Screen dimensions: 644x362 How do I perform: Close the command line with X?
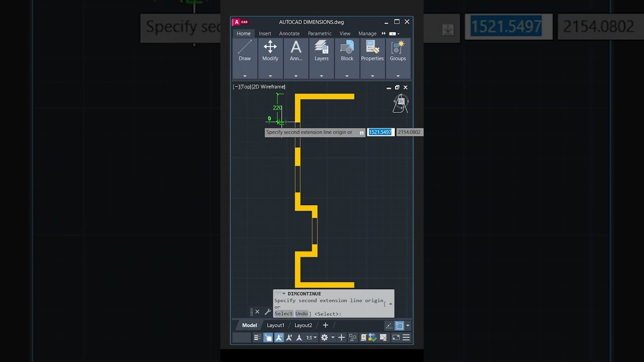click(x=257, y=312)
